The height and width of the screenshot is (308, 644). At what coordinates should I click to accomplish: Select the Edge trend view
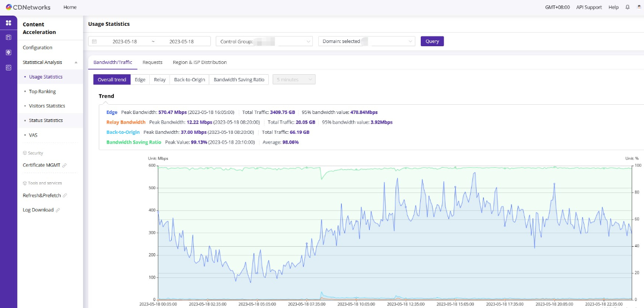coord(140,80)
